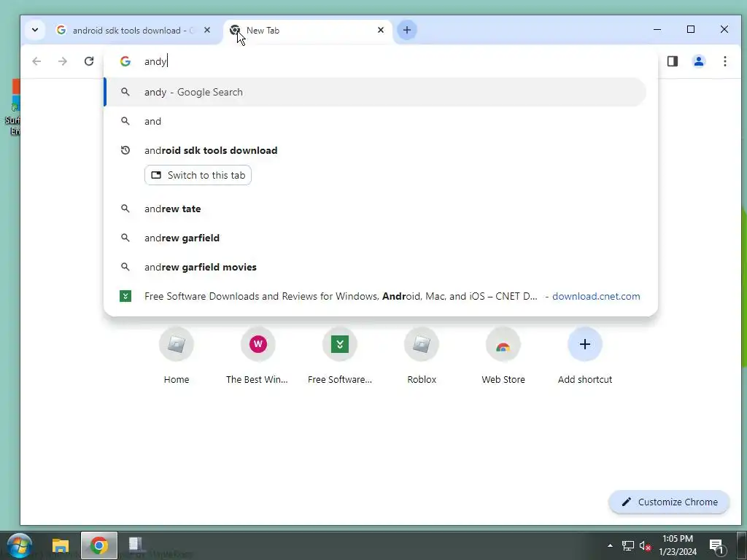The image size is (747, 560).
Task: Click the magnifier icon beside andrew tate
Action: click(x=125, y=209)
